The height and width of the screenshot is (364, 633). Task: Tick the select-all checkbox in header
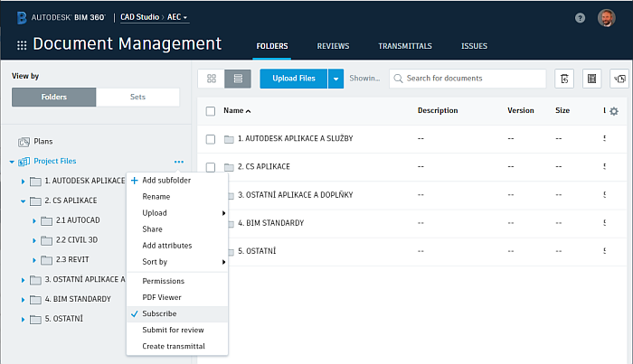[x=211, y=111]
